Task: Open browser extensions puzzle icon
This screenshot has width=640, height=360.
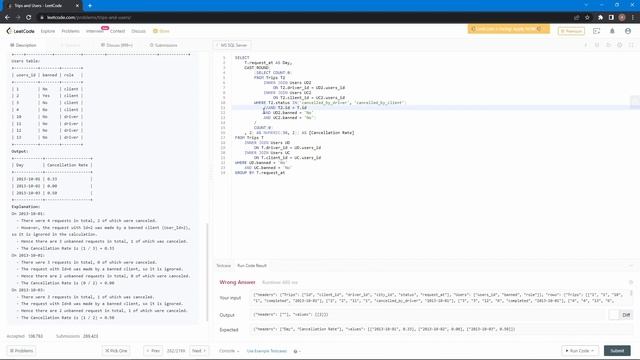Action: pyautogui.click(x=600, y=18)
